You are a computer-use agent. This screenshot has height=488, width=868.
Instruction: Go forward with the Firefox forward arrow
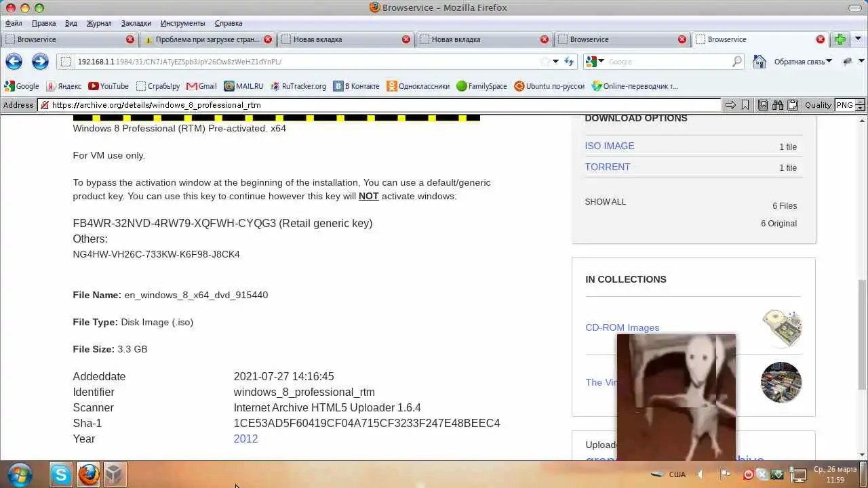pos(40,62)
